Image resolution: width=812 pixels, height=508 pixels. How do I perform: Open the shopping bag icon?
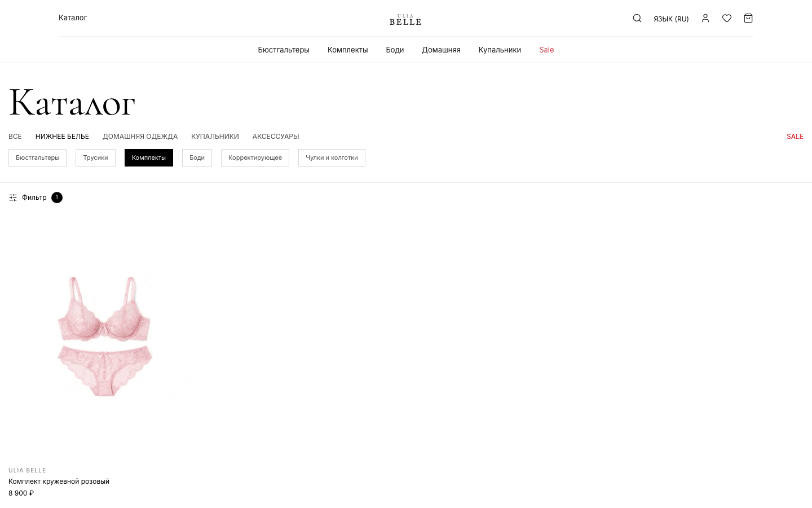[748, 18]
